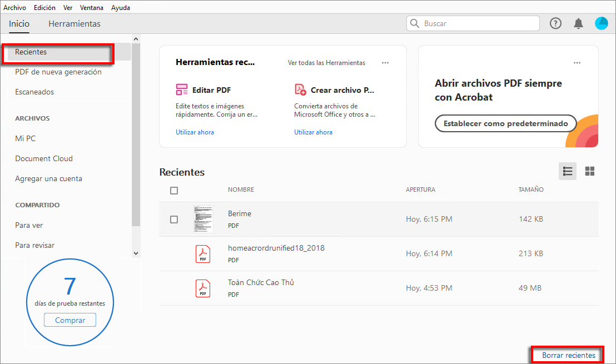
Task: Select the Berime document thumbnail
Action: pos(203,219)
